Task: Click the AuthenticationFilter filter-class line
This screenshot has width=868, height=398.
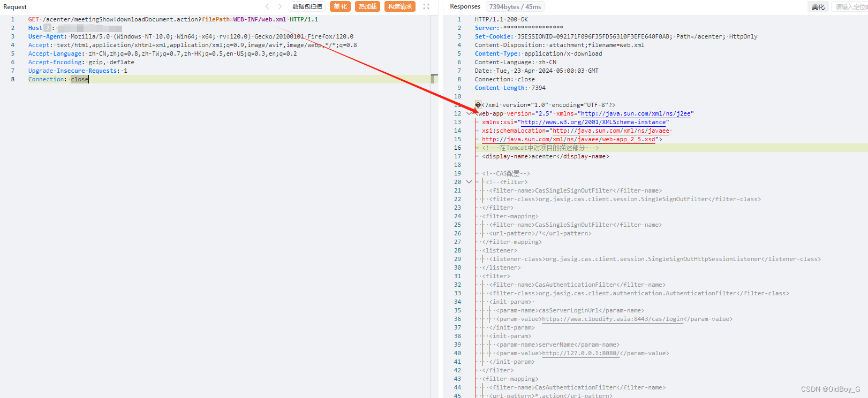Action: 639,293
